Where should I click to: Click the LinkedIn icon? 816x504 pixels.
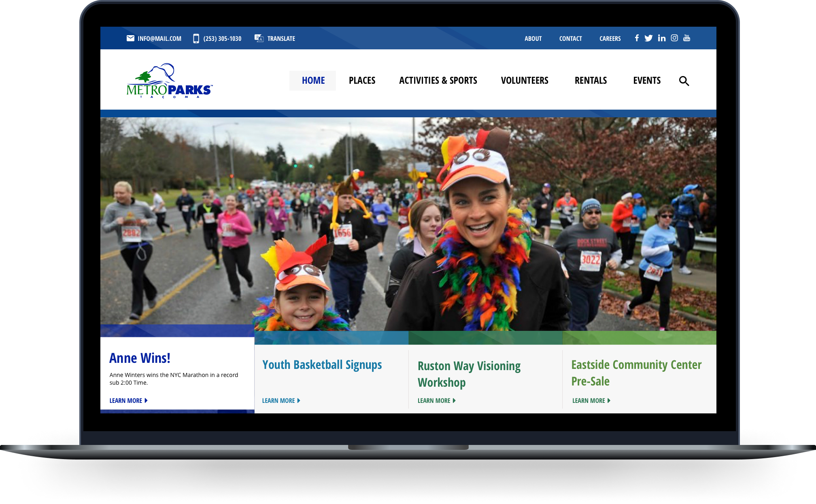pos(662,38)
